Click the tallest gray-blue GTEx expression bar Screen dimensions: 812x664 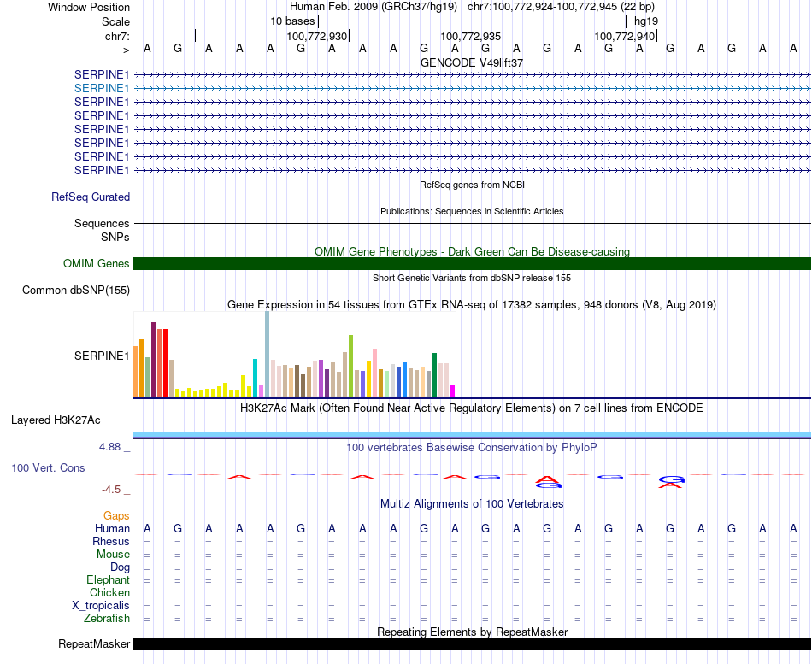(268, 355)
